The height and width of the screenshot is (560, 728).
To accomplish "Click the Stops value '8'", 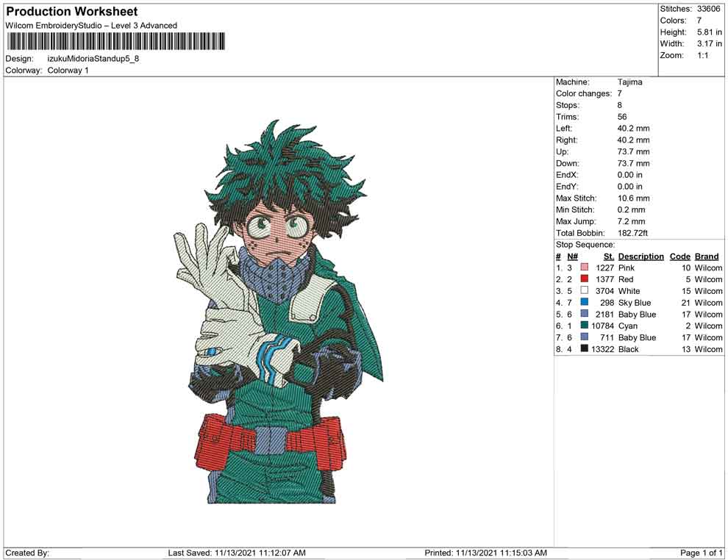I will [x=620, y=105].
